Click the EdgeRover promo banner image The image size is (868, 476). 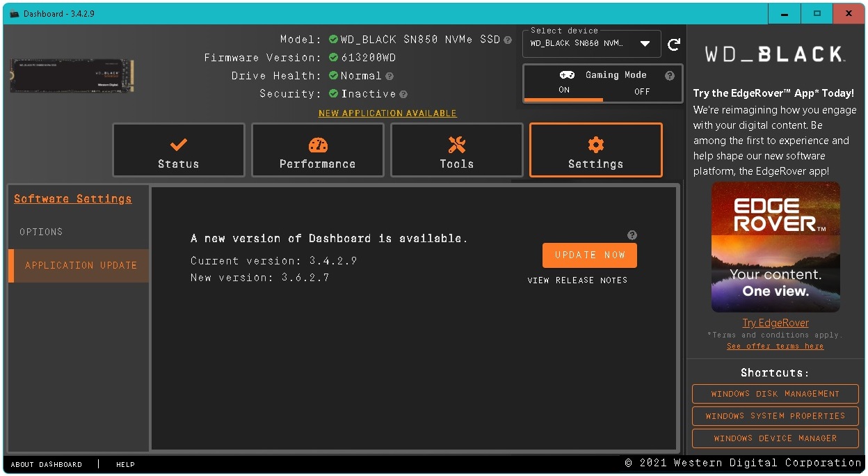point(775,247)
